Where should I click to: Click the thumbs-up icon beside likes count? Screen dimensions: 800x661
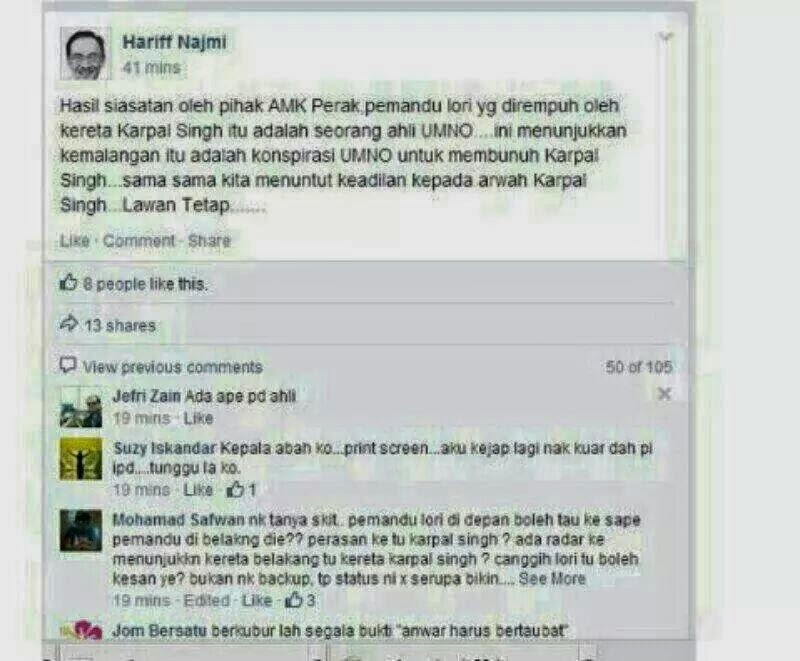68,282
